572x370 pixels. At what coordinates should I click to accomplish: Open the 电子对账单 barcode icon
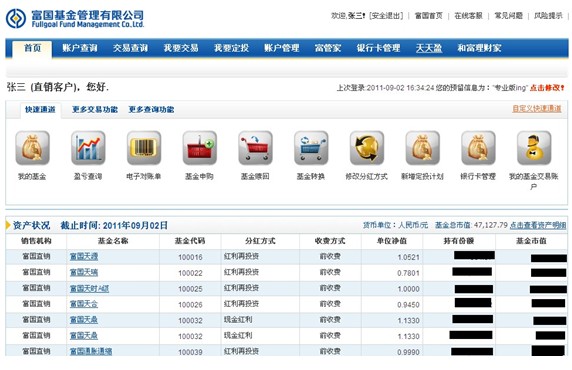pyautogui.click(x=144, y=148)
